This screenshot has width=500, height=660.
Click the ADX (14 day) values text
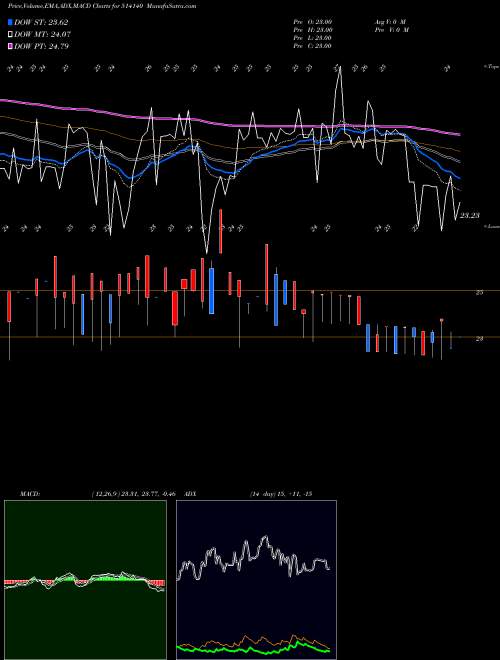(281, 494)
